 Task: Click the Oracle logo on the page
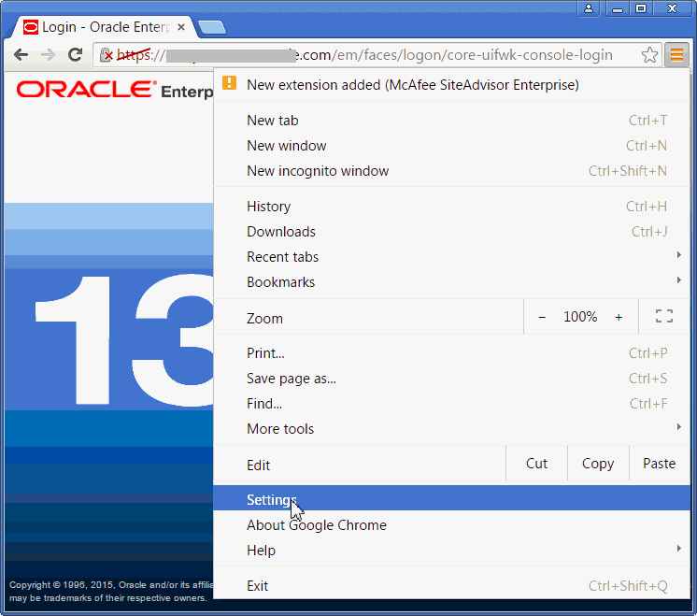click(x=86, y=90)
